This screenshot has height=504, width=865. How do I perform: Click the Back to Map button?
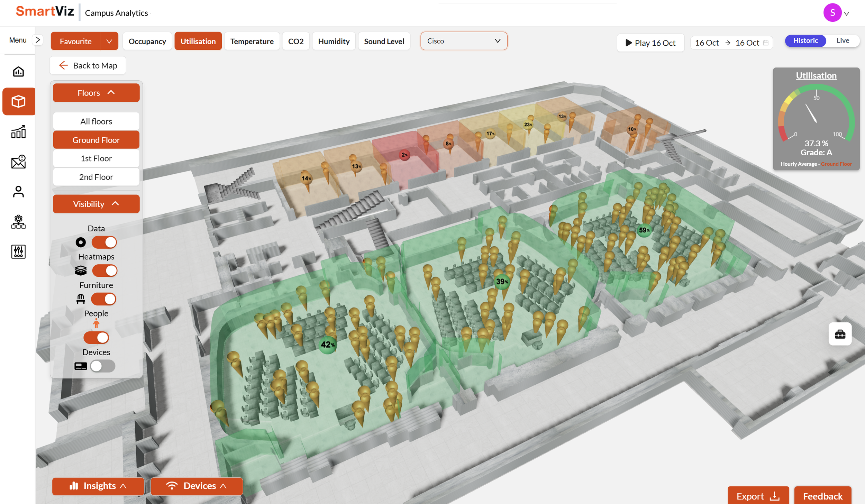tap(88, 65)
